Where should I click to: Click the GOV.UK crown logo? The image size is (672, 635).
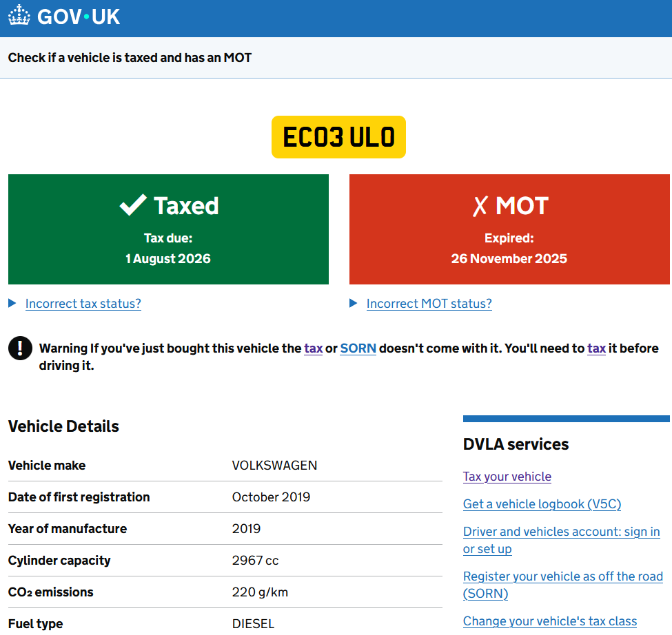pos(19,16)
